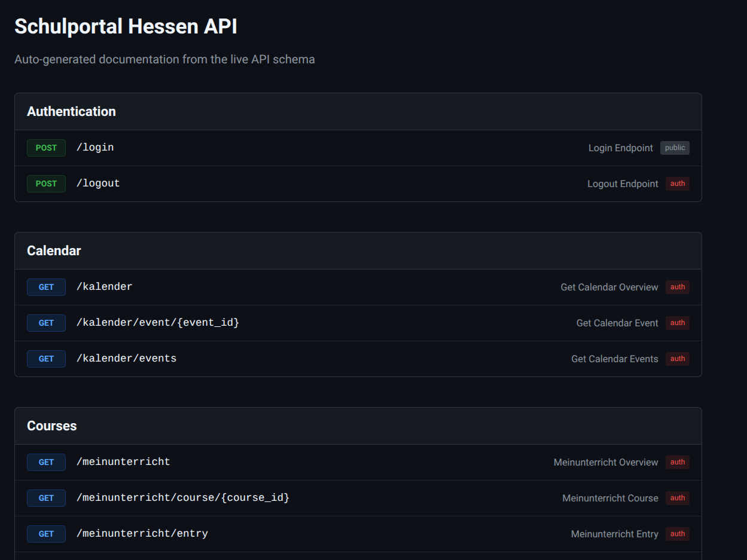
Task: Click the Courses section header
Action: pyautogui.click(x=358, y=426)
